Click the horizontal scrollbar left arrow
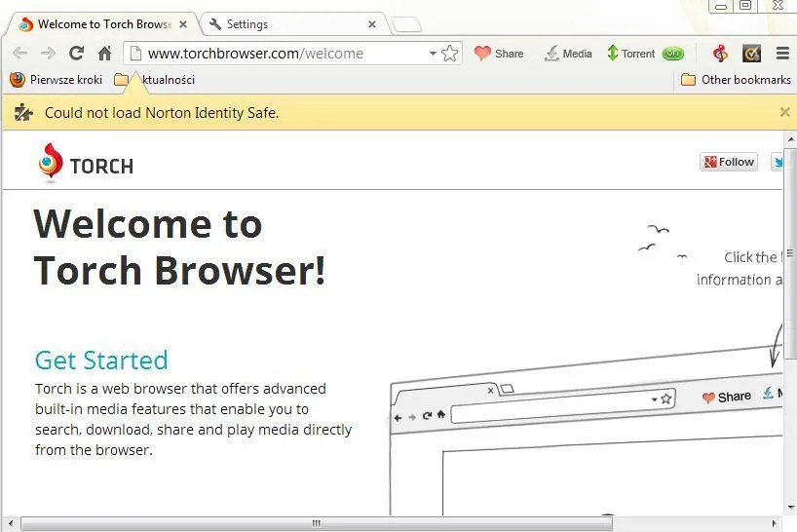The image size is (797, 532). click(11, 523)
